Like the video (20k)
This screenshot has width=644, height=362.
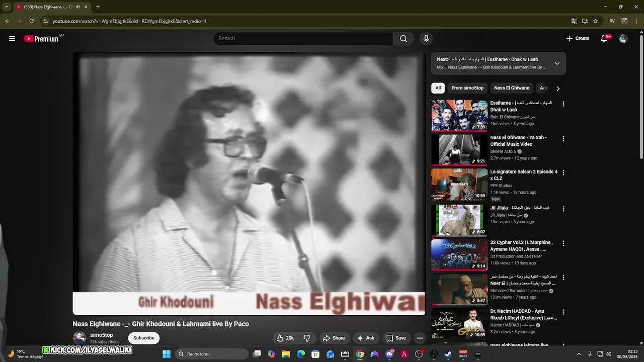pyautogui.click(x=285, y=338)
